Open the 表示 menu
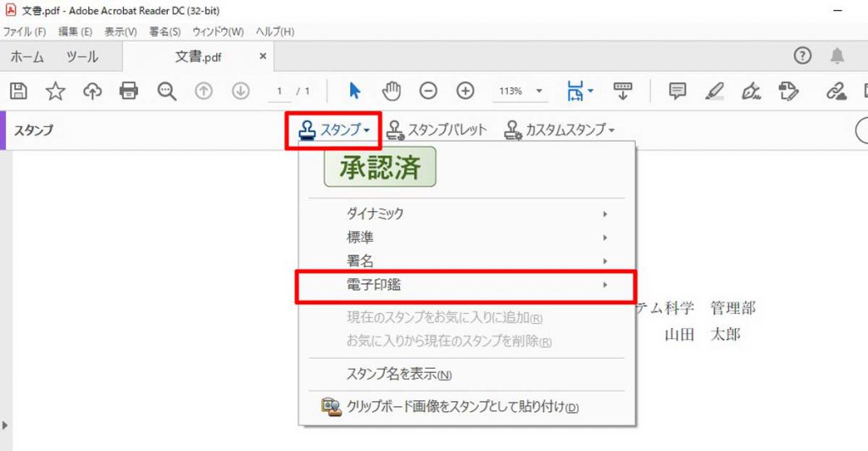This screenshot has height=451, width=868. (x=120, y=31)
